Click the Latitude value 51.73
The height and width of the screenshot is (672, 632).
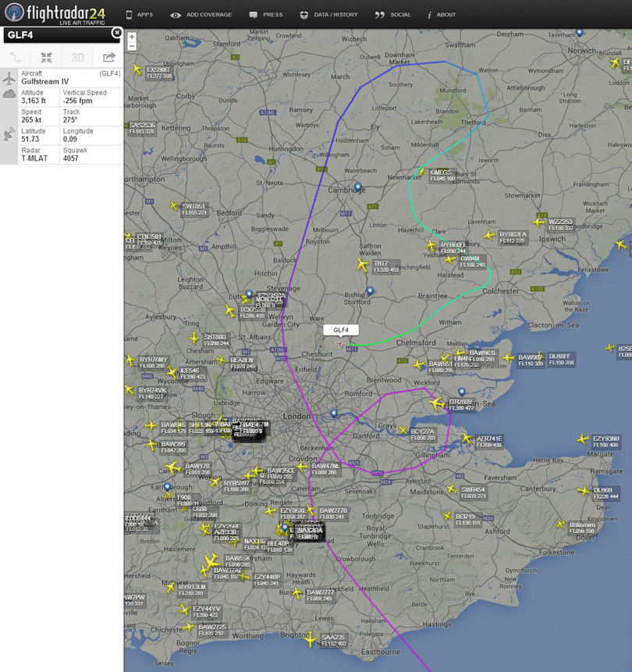pyautogui.click(x=30, y=139)
